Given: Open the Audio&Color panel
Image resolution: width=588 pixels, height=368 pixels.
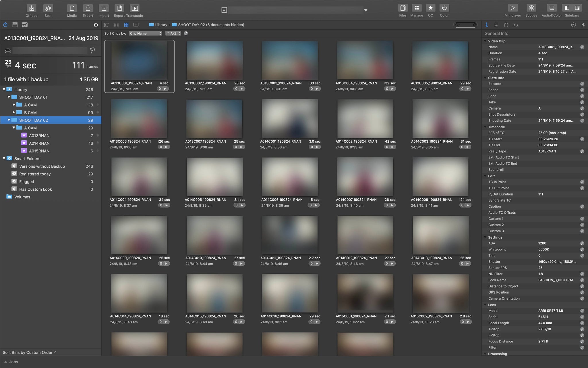Looking at the screenshot, I should pyautogui.click(x=552, y=8).
